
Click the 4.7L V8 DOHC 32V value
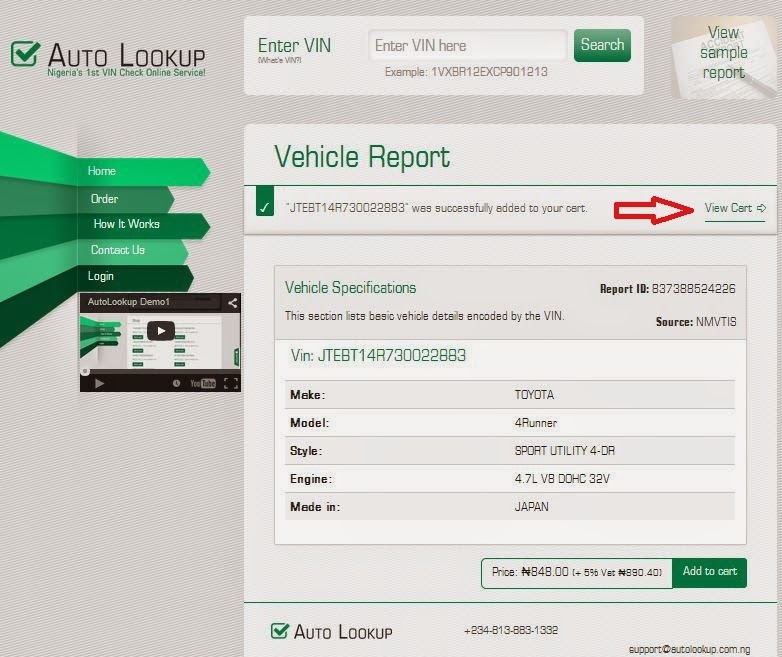point(562,479)
